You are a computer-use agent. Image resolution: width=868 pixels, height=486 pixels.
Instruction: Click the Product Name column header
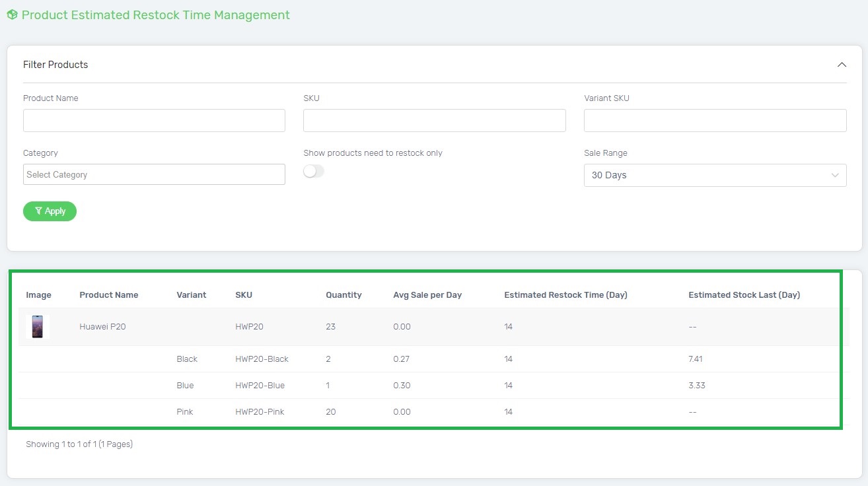[108, 295]
